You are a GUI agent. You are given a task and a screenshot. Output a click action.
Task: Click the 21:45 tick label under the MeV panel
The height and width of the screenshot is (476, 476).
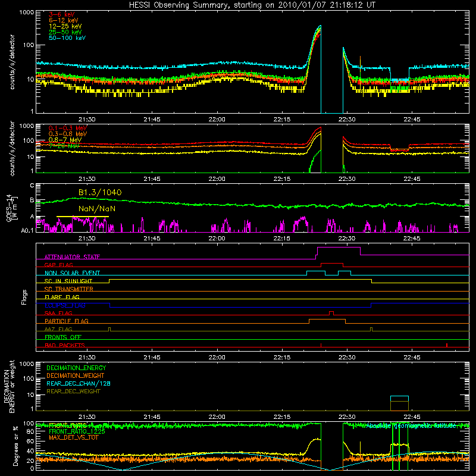pyautogui.click(x=152, y=179)
